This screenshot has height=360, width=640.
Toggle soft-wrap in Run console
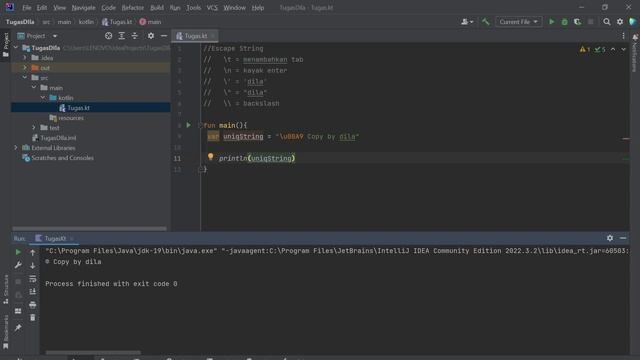click(x=33, y=279)
